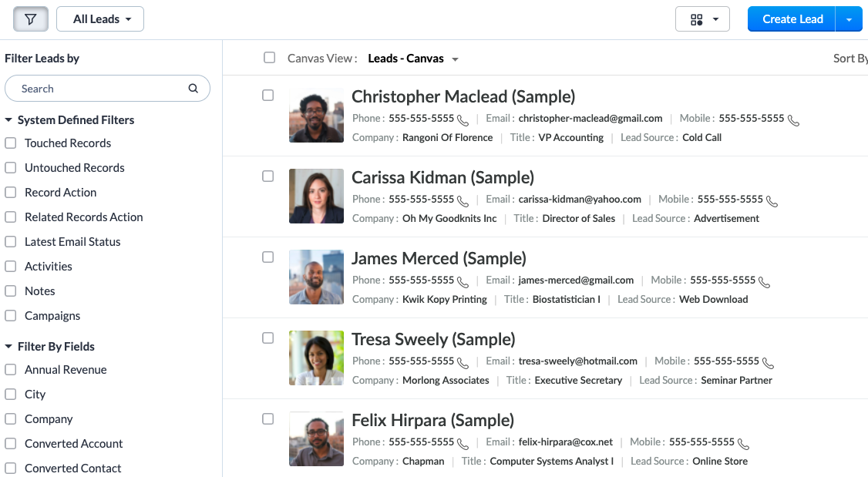Call Tresa Sweely's mobile phone icon
Viewport: 868px width, 477px height.
click(768, 362)
